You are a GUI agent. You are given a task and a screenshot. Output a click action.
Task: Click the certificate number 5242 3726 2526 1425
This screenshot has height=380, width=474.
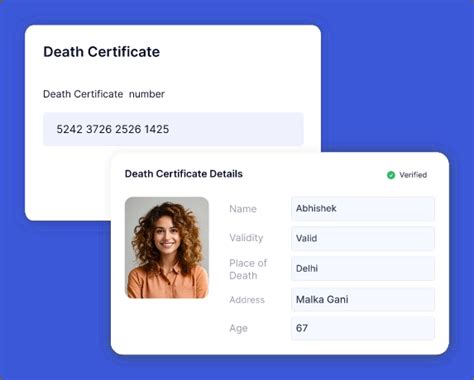[113, 129]
